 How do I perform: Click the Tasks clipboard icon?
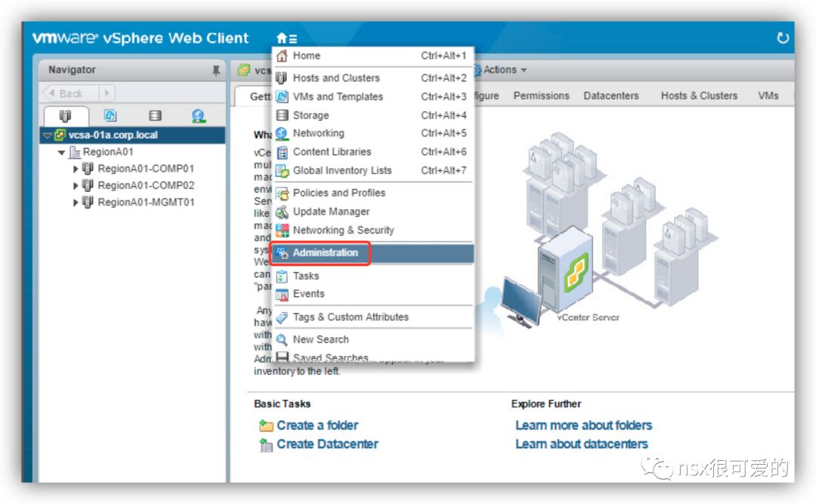coord(282,276)
